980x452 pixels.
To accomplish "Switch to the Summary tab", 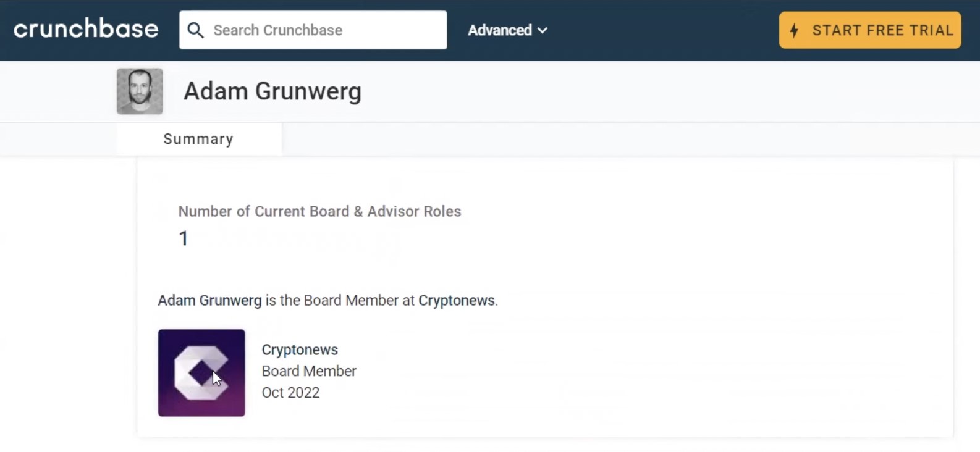I will pyautogui.click(x=199, y=139).
